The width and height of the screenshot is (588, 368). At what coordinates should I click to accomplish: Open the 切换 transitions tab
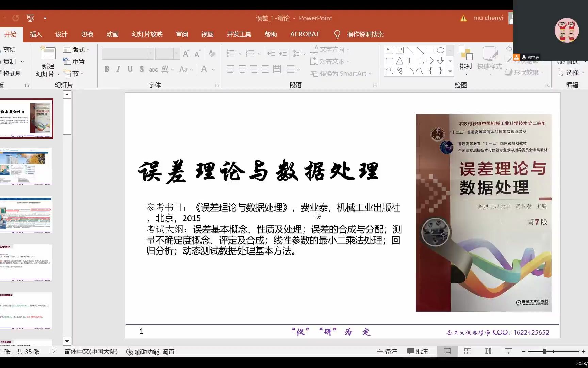click(x=87, y=34)
